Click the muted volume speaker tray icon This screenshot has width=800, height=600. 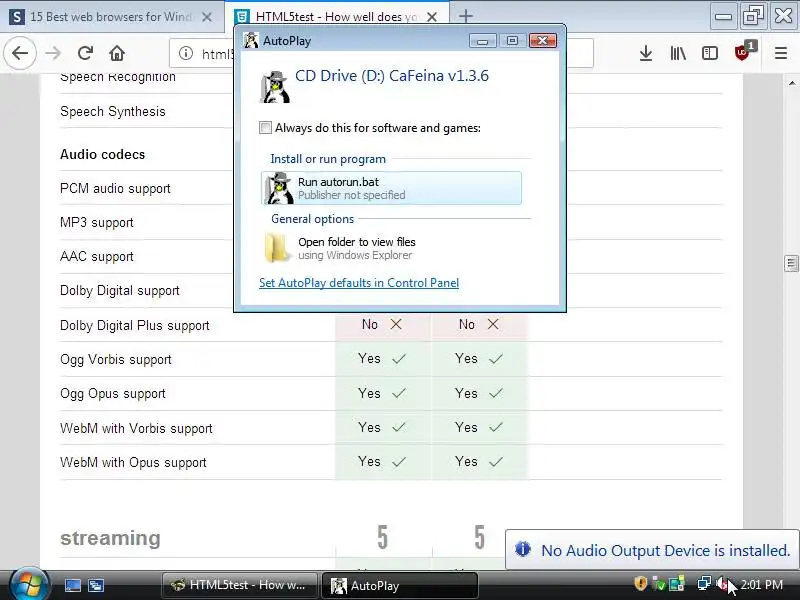point(722,583)
